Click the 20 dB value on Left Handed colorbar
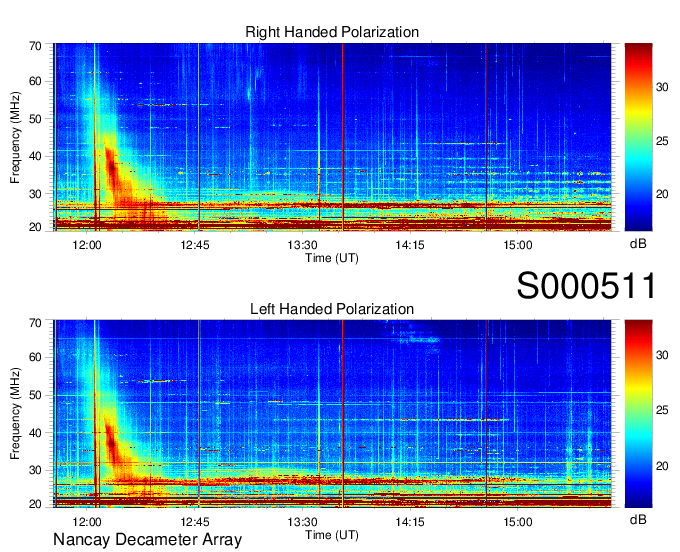This screenshot has height=552, width=680. 662,466
